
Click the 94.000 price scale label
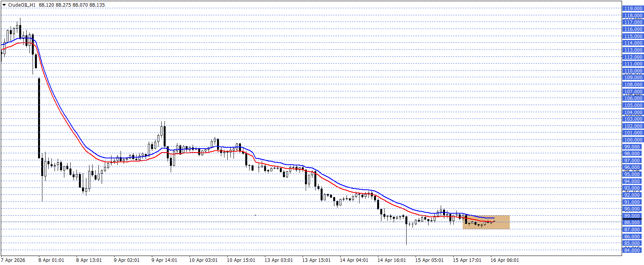[633, 182]
